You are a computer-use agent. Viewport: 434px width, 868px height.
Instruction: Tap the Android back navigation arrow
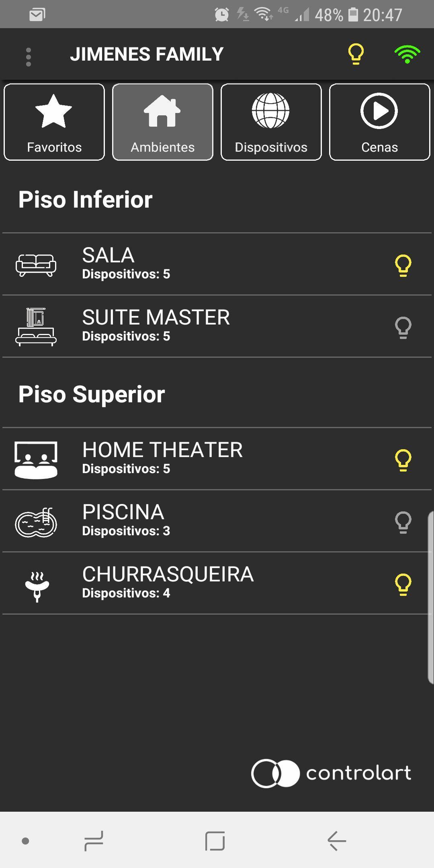(337, 841)
